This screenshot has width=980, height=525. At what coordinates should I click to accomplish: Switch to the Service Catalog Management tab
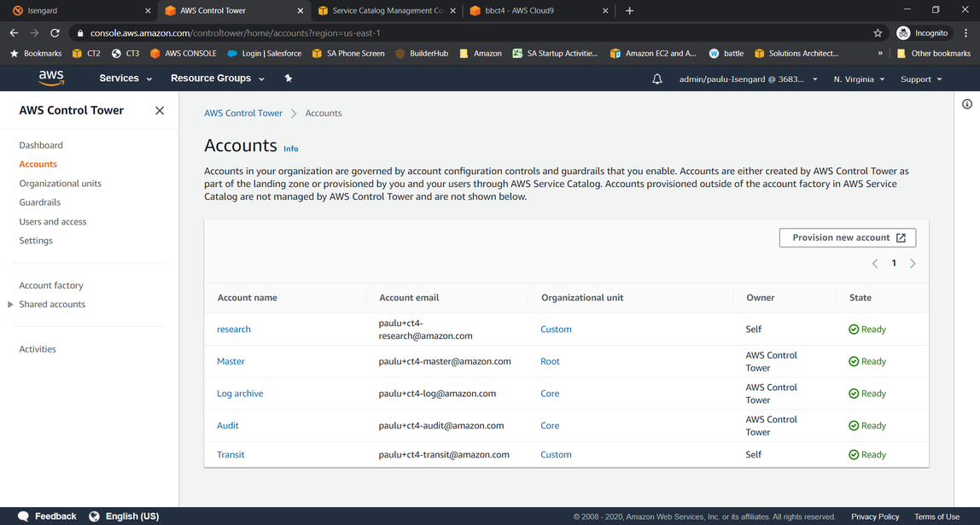click(386, 10)
